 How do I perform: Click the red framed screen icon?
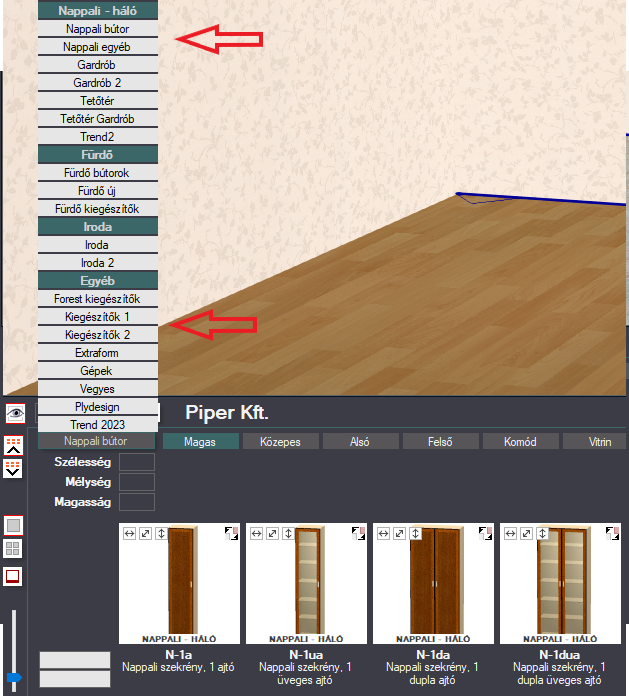(12, 577)
